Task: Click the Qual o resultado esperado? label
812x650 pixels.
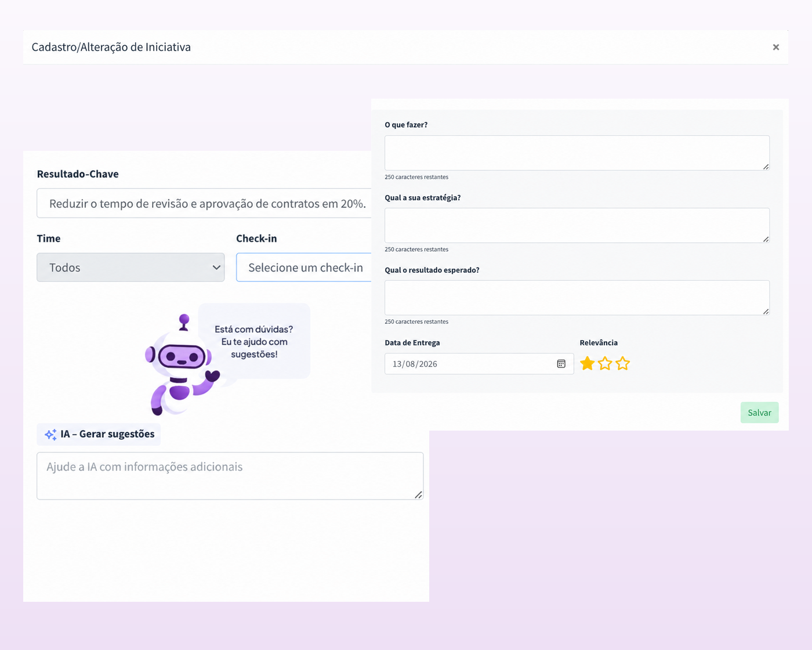Action: click(x=432, y=270)
